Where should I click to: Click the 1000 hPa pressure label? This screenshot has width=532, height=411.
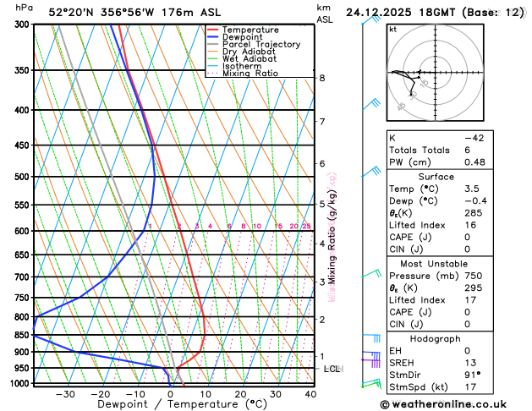20,384
